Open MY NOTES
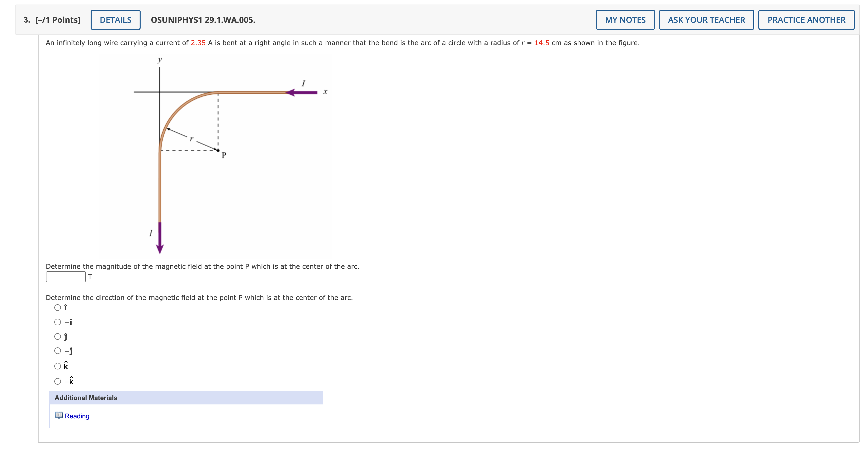The height and width of the screenshot is (462, 868). pyautogui.click(x=625, y=20)
